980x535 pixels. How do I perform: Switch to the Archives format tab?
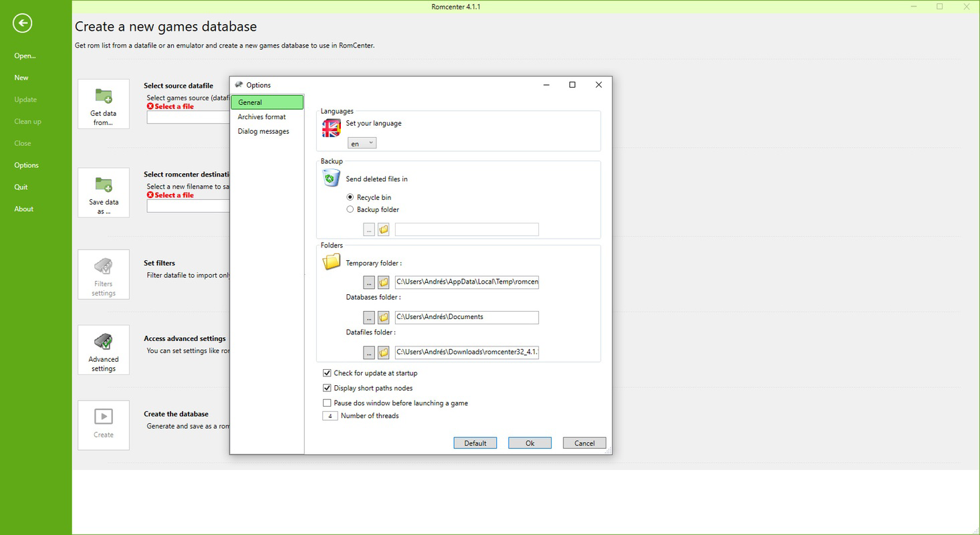click(267, 117)
